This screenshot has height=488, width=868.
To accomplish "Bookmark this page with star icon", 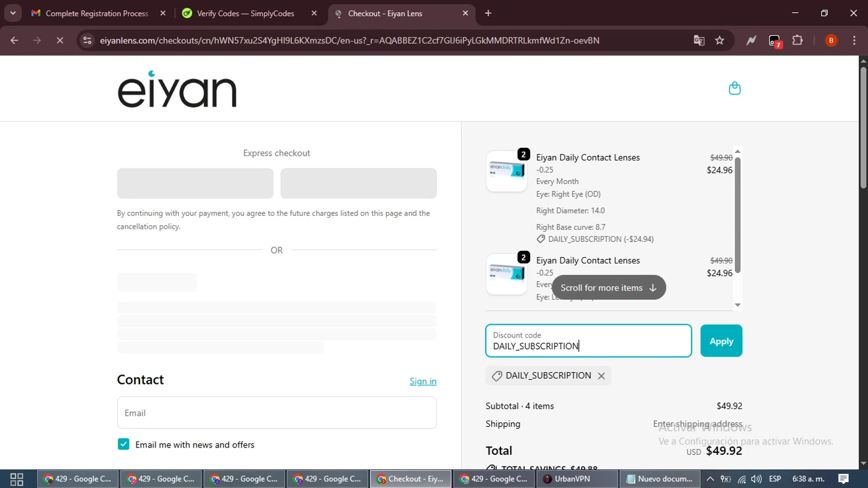I will [x=720, y=41].
